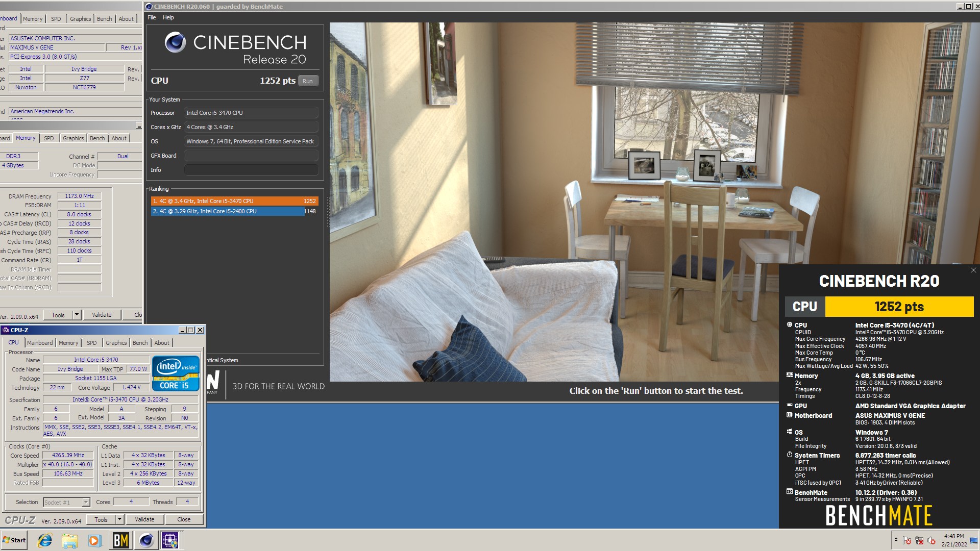980x551 pixels.
Task: Switch to Bench tab in front CPU-Z
Action: click(140, 343)
